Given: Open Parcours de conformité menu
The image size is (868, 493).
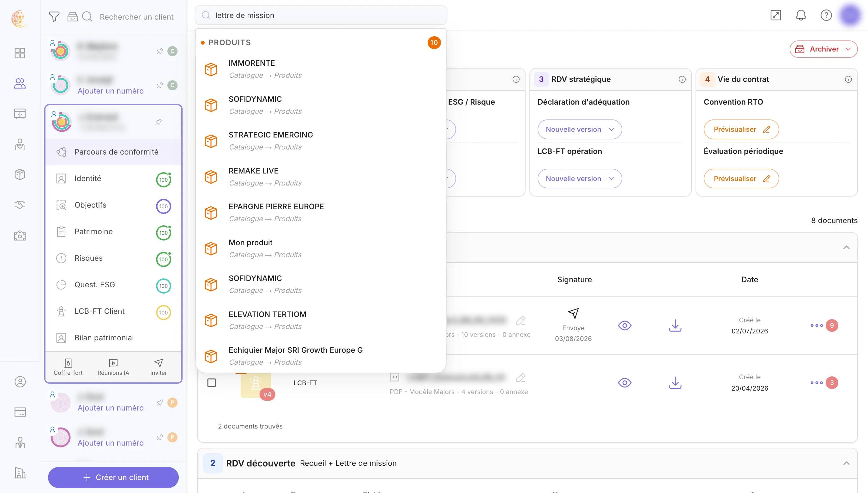Looking at the screenshot, I should tap(113, 152).
